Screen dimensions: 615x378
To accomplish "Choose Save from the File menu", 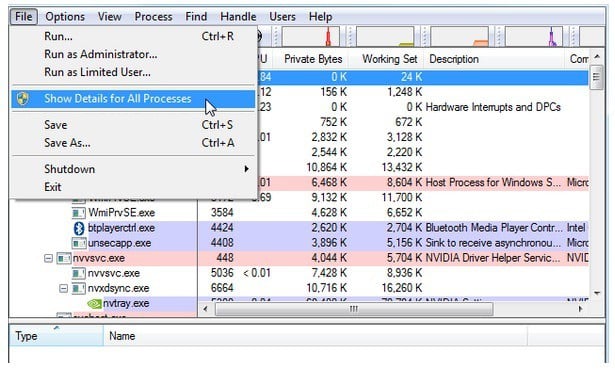I will (x=133, y=125).
